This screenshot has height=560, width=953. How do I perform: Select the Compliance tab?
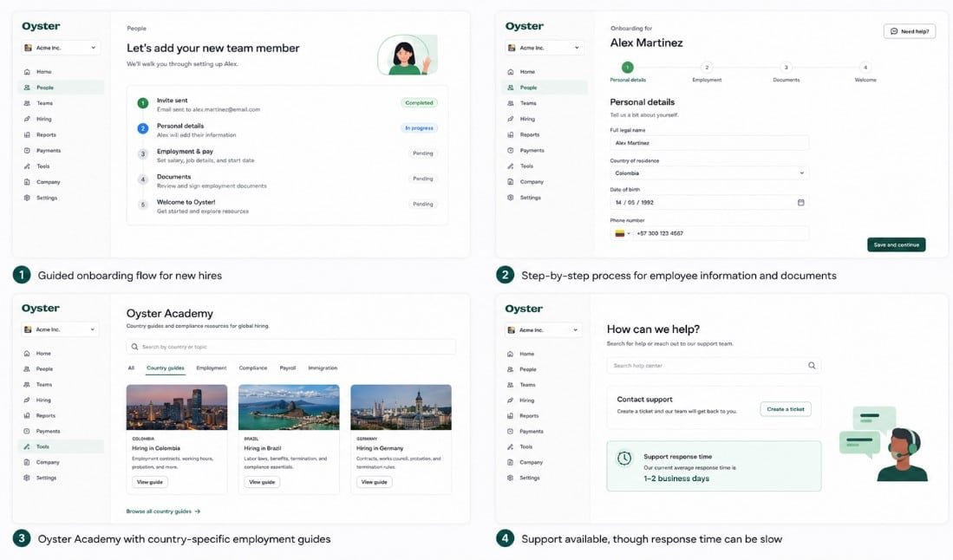pos(253,368)
